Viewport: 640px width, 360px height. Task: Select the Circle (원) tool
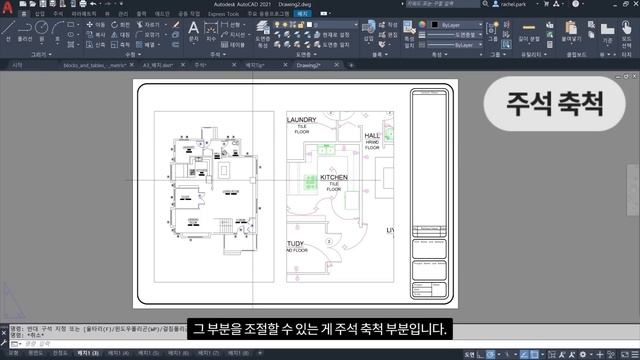pyautogui.click(x=42, y=31)
